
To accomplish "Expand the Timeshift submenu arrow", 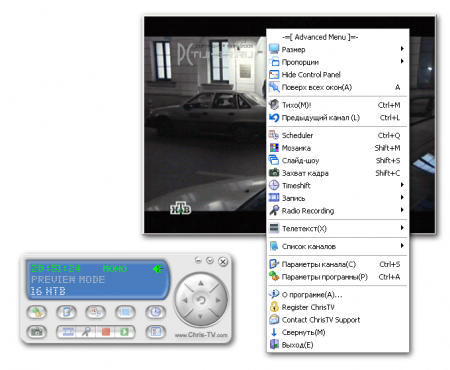I will [x=402, y=185].
